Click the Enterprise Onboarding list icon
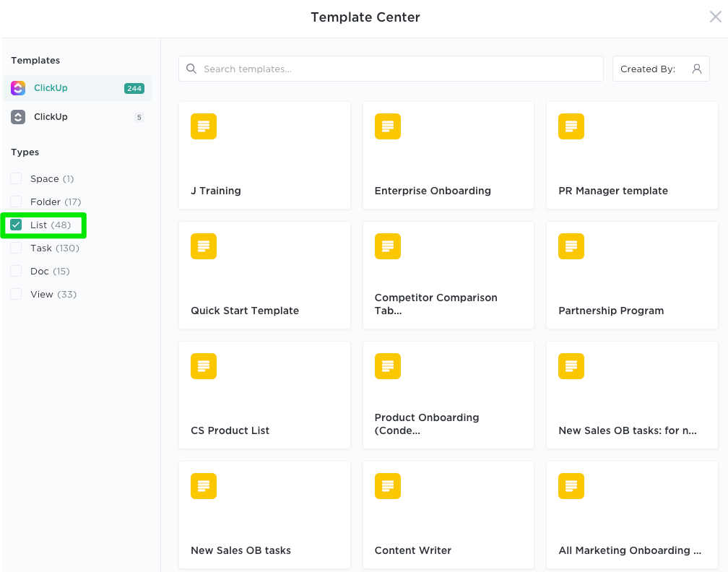This screenshot has height=572, width=728. tap(388, 126)
